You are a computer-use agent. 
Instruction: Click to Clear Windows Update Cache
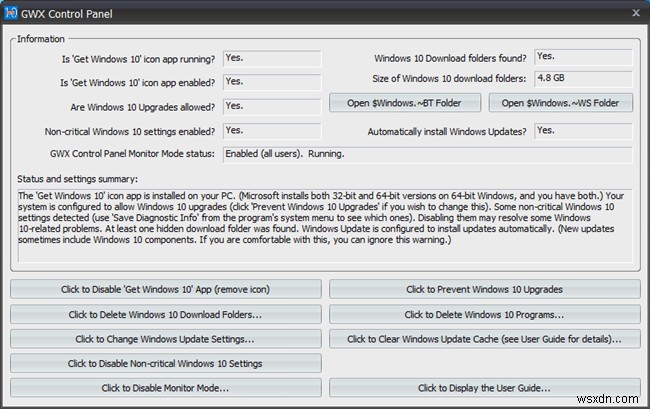pyautogui.click(x=485, y=339)
